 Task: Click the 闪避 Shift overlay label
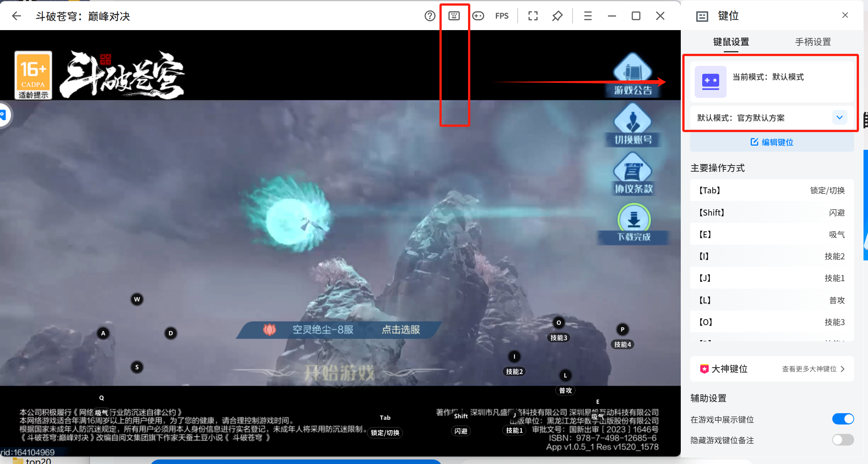tap(461, 431)
